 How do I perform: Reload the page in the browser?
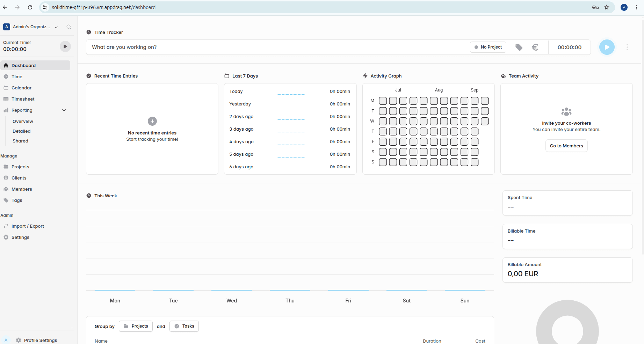coord(30,7)
